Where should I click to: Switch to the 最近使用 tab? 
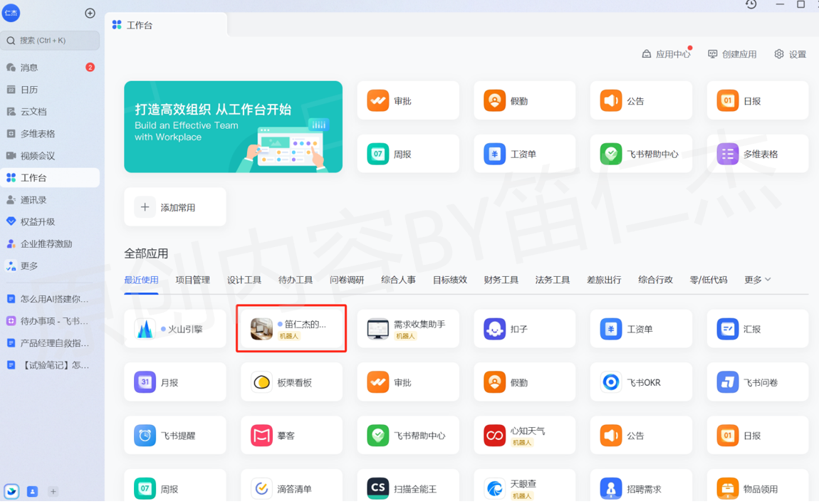141,280
